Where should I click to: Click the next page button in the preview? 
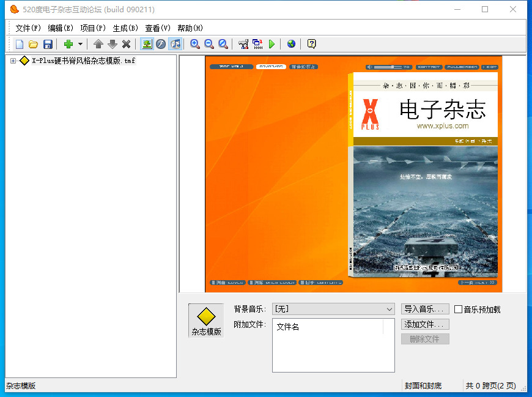coord(478,283)
